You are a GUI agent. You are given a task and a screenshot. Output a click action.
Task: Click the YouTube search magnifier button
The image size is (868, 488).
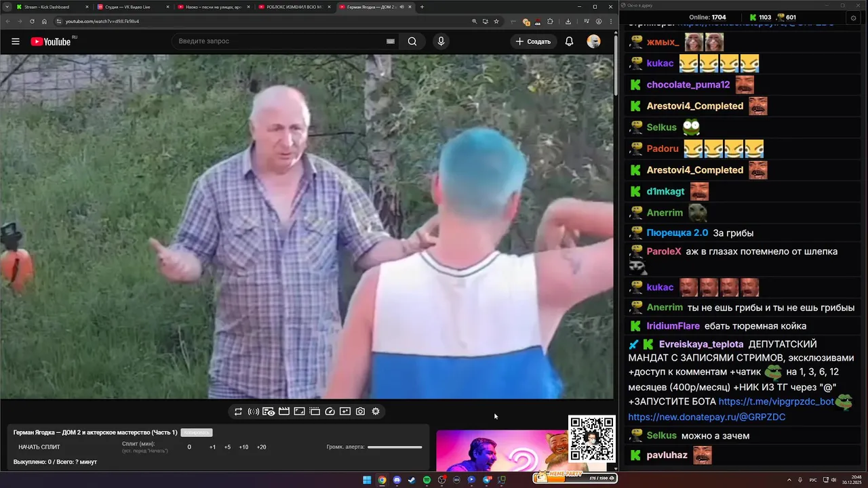click(412, 41)
